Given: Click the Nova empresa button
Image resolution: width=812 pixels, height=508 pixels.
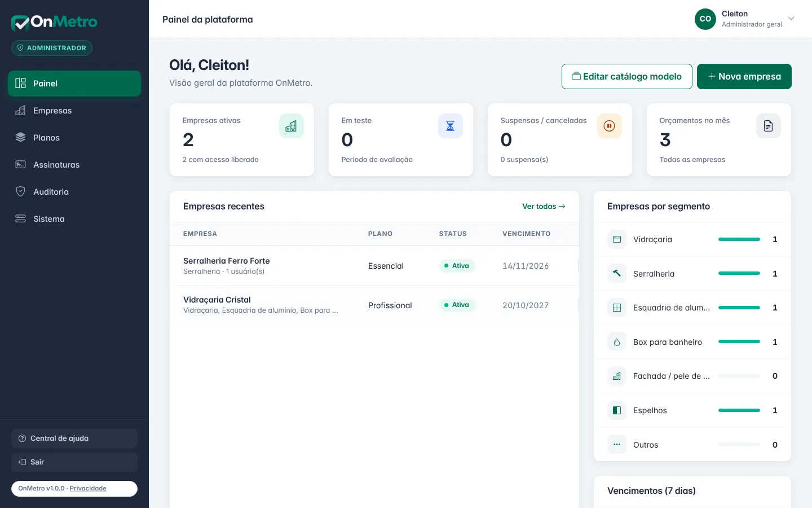Looking at the screenshot, I should (744, 76).
